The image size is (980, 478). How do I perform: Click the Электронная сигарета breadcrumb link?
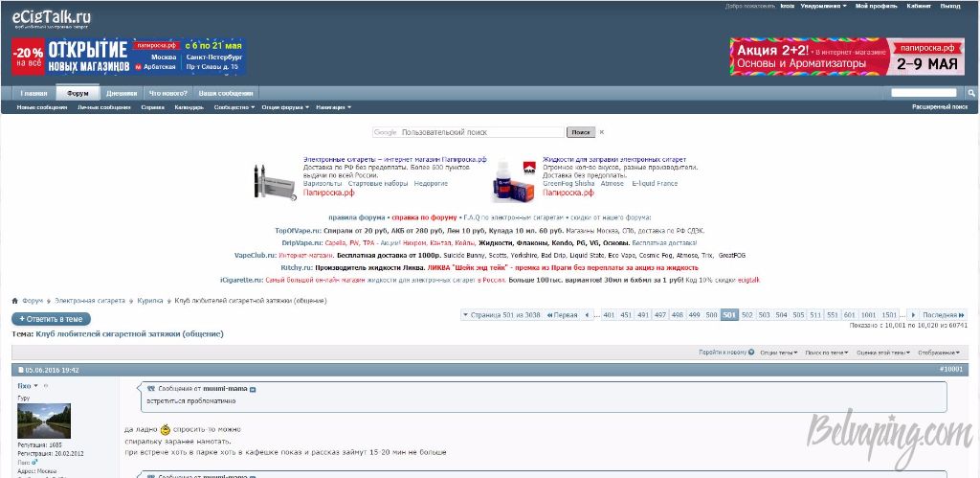pyautogui.click(x=89, y=301)
